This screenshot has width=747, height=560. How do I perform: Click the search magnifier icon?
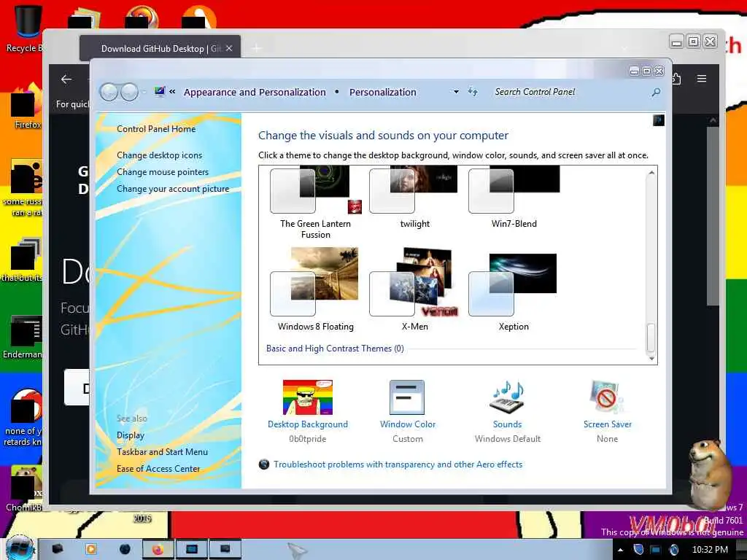click(656, 93)
